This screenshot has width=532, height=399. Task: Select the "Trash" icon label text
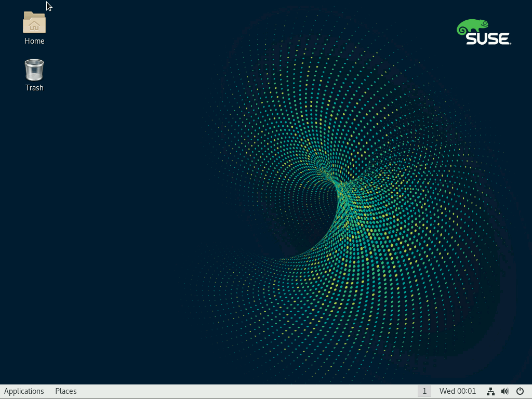pos(34,88)
